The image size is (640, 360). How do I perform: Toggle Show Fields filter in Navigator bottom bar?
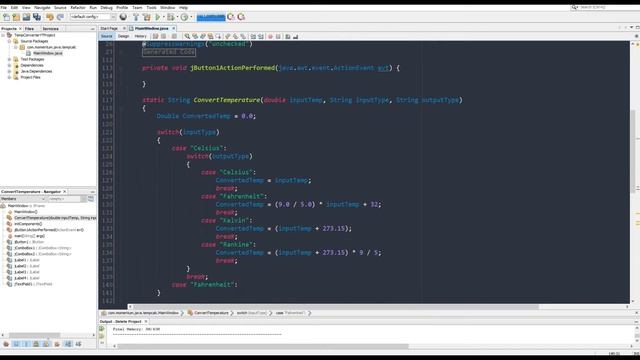(16, 344)
